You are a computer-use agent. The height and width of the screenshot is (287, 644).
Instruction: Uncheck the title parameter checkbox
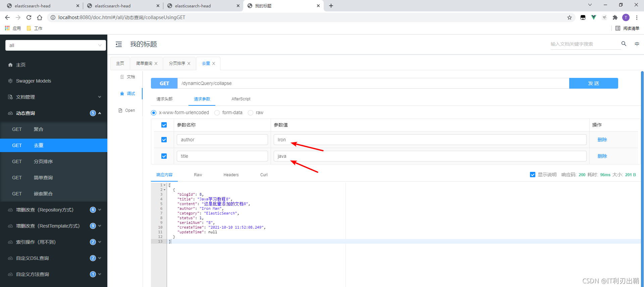pos(164,156)
